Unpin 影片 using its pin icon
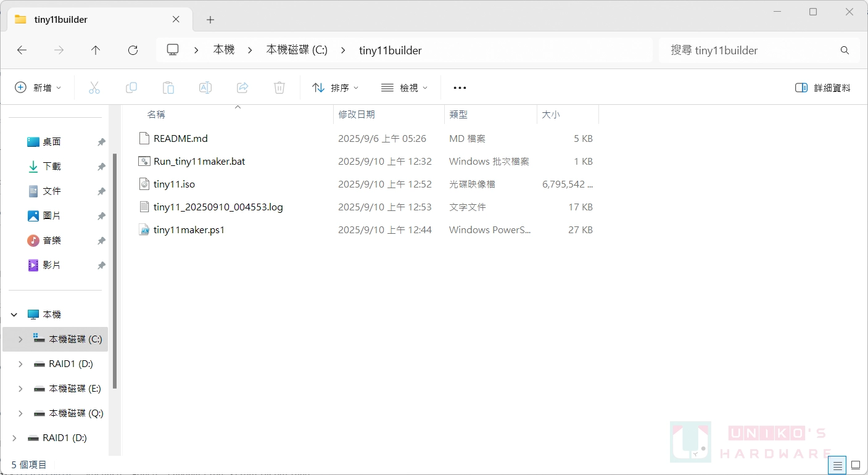This screenshot has height=475, width=868. (x=101, y=265)
